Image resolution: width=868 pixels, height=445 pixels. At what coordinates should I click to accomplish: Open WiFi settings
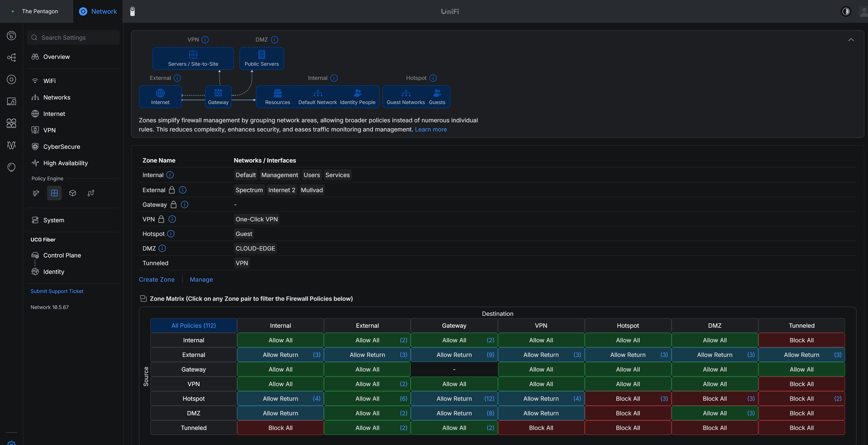[74, 81]
